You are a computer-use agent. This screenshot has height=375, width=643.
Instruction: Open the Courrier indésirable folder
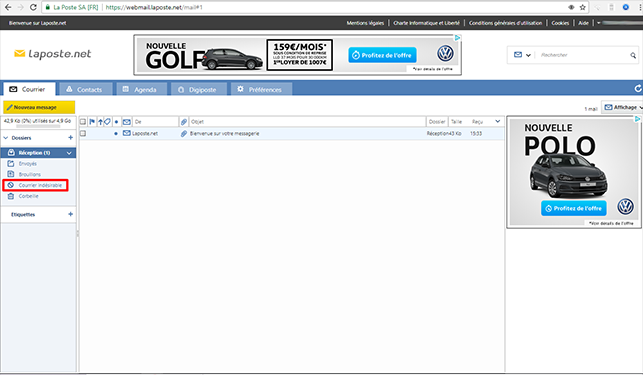(x=40, y=185)
